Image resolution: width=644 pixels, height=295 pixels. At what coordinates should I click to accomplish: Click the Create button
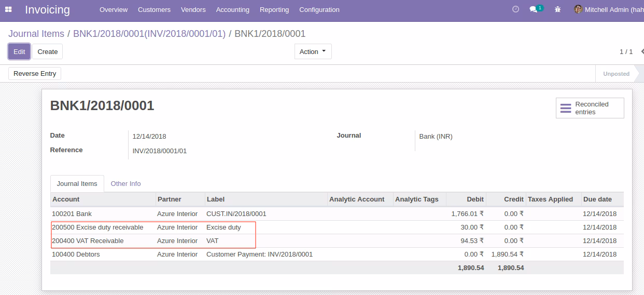[x=48, y=51]
